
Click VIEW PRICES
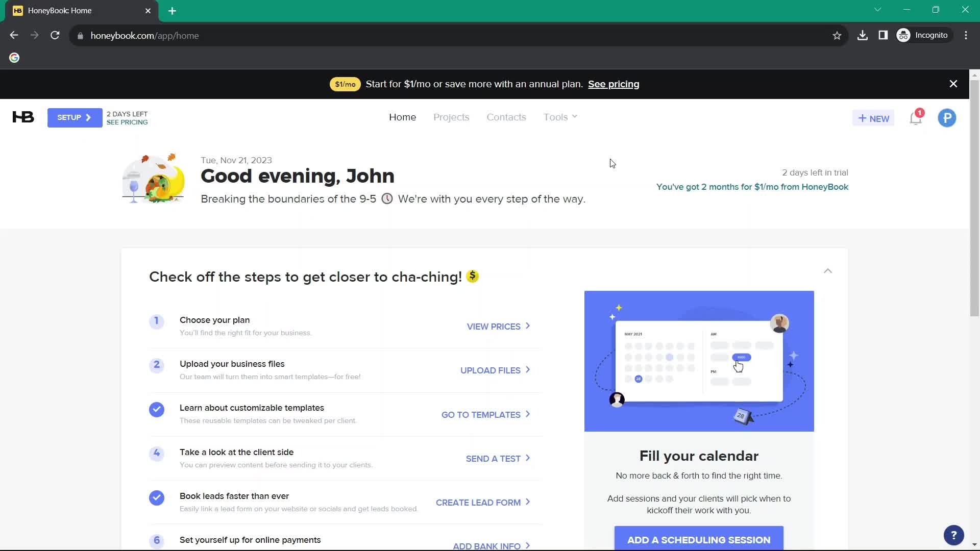[x=498, y=326]
